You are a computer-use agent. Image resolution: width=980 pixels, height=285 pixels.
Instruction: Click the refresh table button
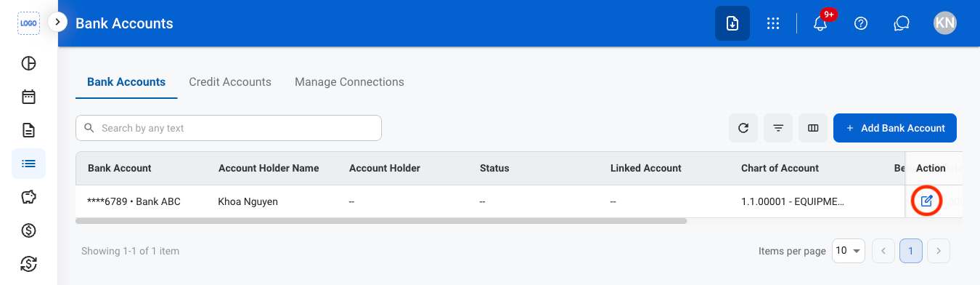coord(743,128)
